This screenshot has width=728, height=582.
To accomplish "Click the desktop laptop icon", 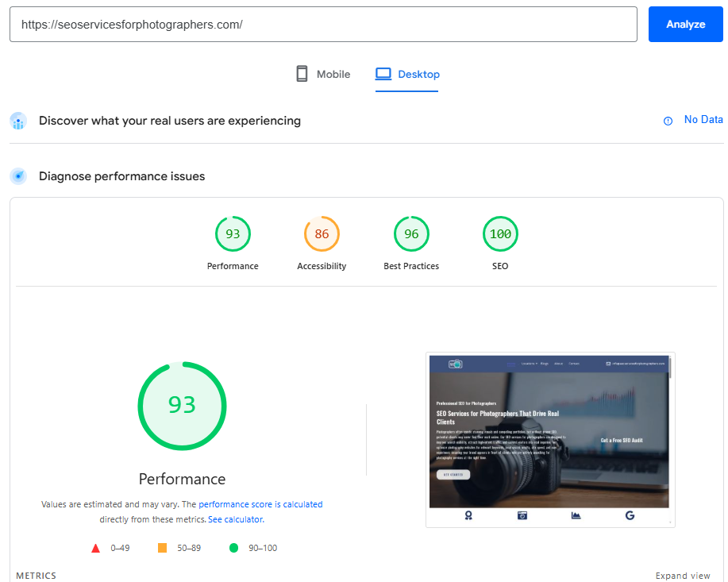I will tap(383, 74).
